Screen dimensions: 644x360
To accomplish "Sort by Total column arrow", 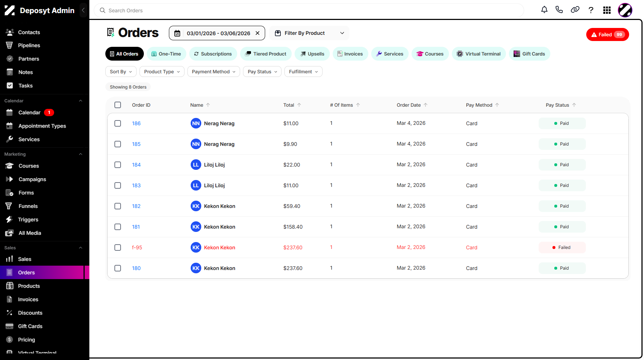I will 299,105.
